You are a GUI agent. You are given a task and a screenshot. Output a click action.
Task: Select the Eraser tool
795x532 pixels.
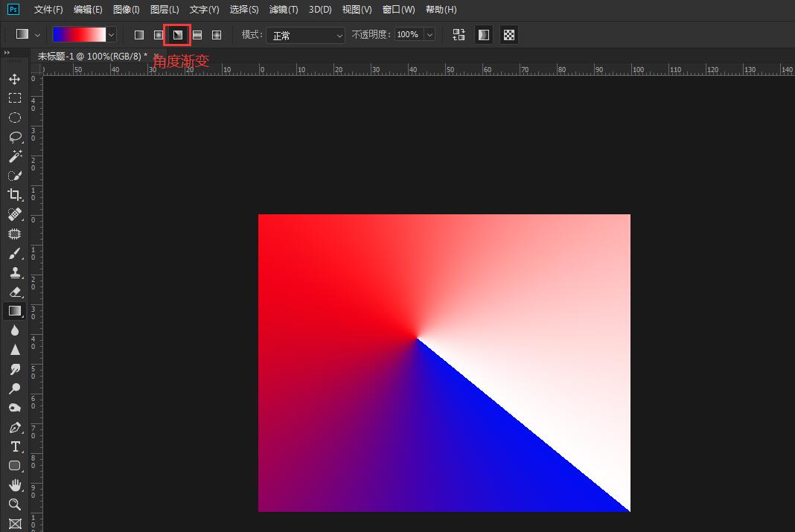click(x=14, y=292)
